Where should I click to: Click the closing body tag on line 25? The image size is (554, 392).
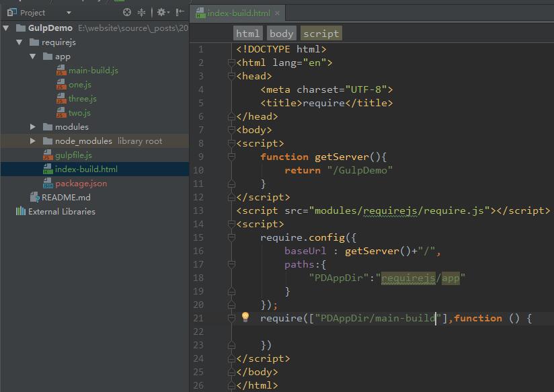click(258, 372)
